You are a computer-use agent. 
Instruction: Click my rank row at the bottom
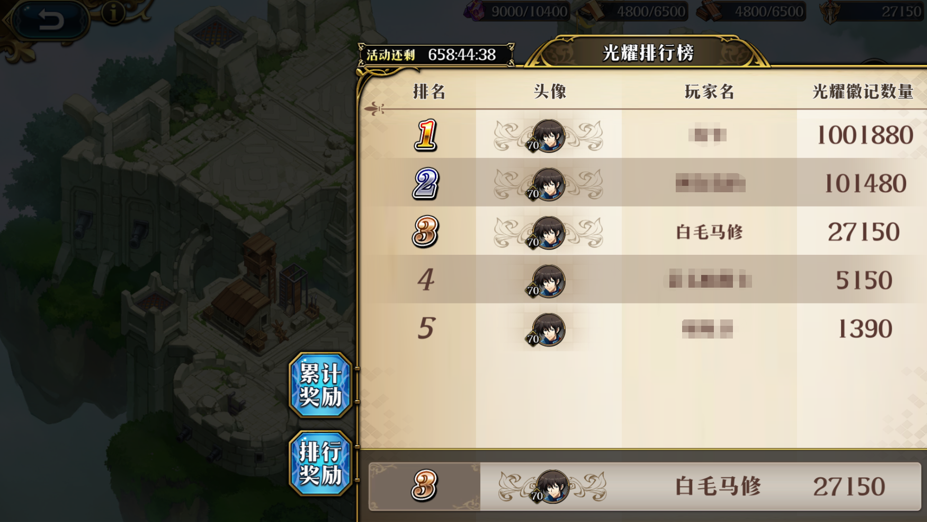coord(644,487)
